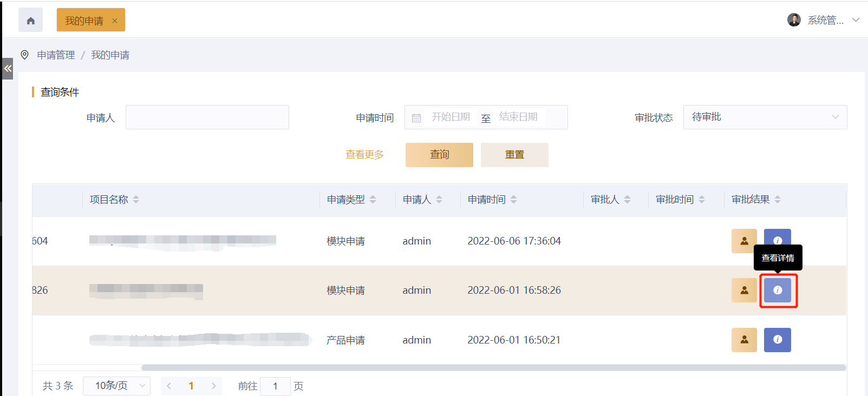Expand the collapsed sidebar with double-arrow icon
The height and width of the screenshot is (396, 868).
(8, 69)
